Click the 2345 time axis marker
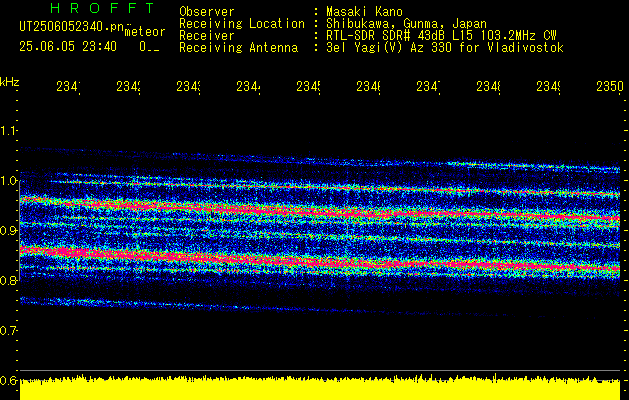Image resolution: width=629 pixels, height=400 pixels. [x=308, y=86]
